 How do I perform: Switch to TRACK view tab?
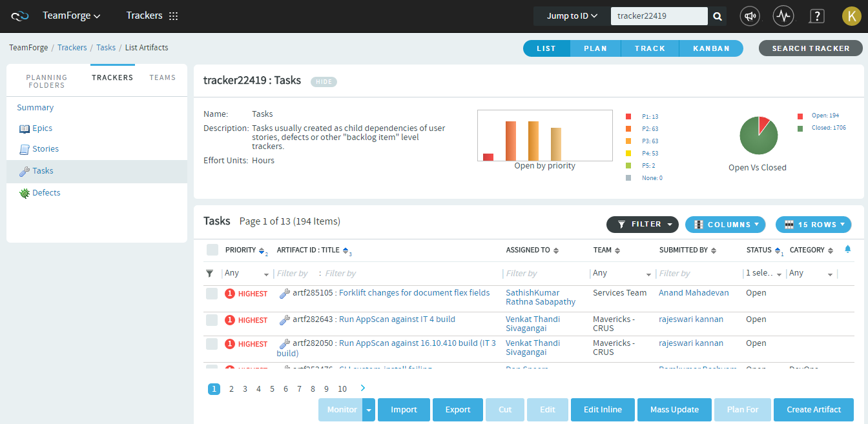click(650, 48)
